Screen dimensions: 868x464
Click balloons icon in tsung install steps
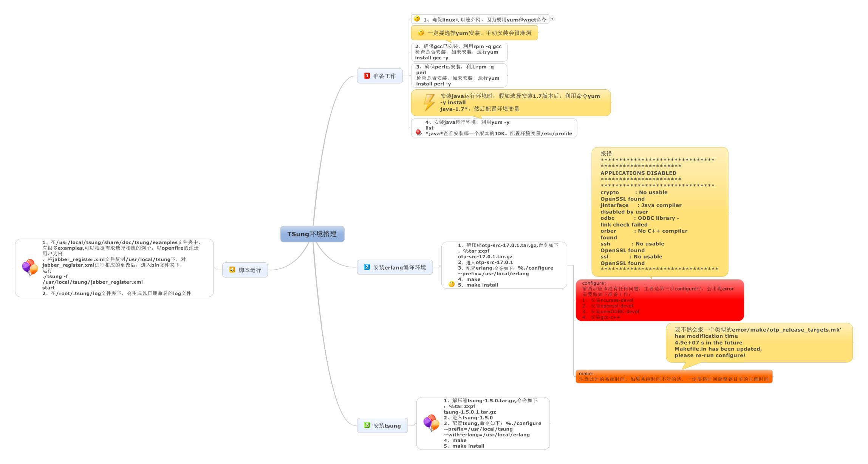[431, 423]
